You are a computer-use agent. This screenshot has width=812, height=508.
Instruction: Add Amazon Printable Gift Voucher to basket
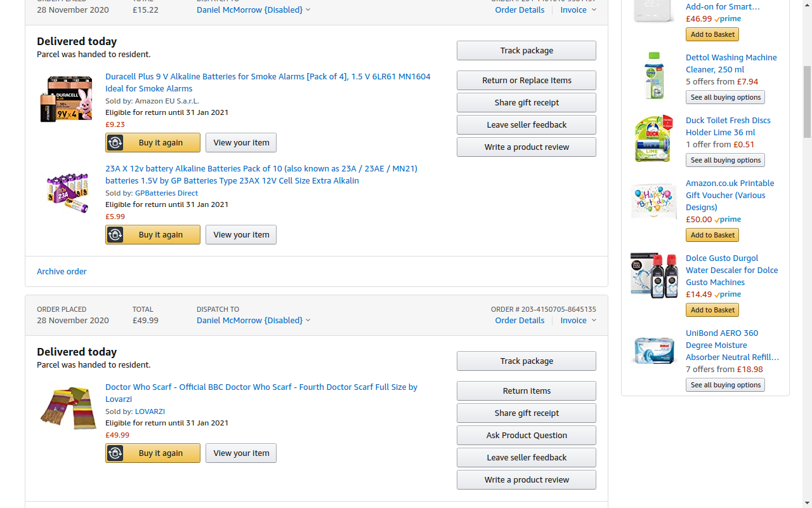pos(712,235)
